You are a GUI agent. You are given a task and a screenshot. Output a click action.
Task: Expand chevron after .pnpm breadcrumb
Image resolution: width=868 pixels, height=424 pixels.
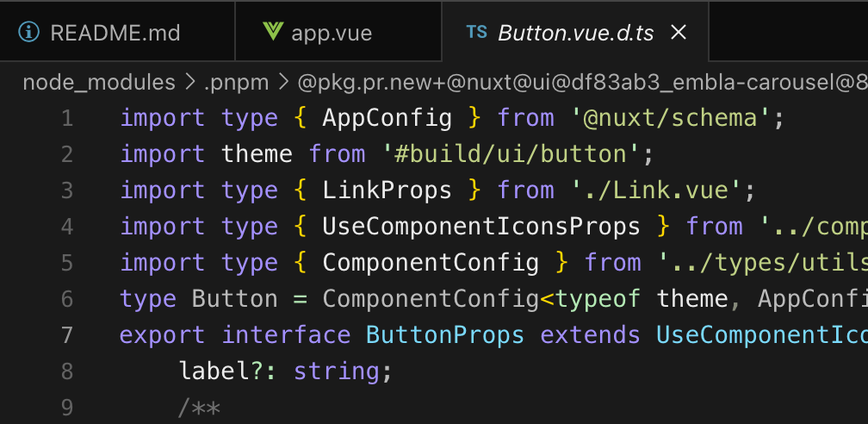click(283, 83)
